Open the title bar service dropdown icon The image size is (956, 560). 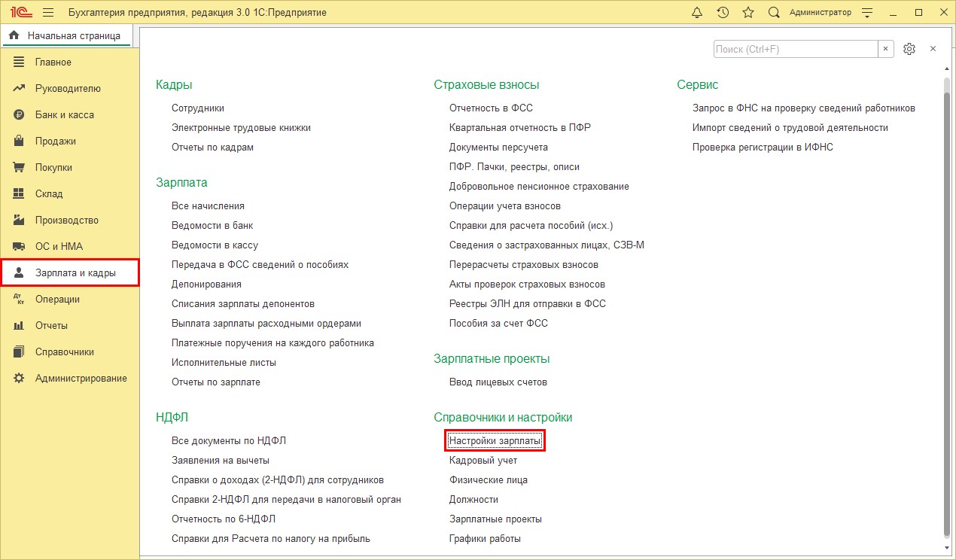867,13
